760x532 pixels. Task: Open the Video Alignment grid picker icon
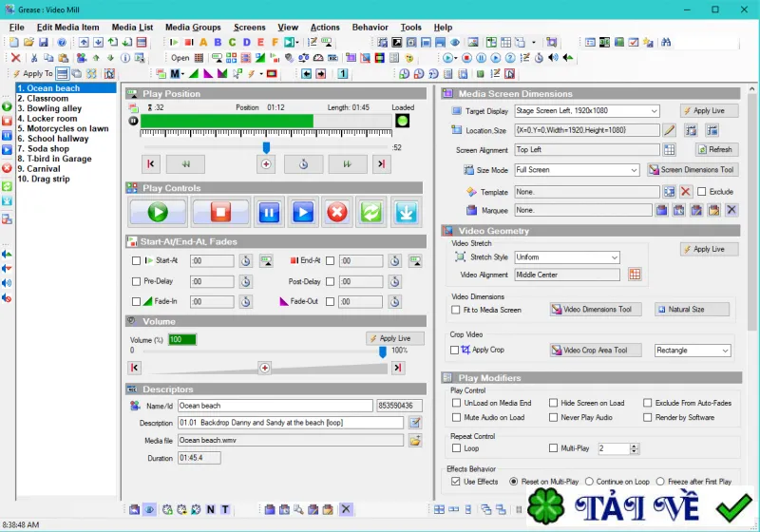(635, 275)
